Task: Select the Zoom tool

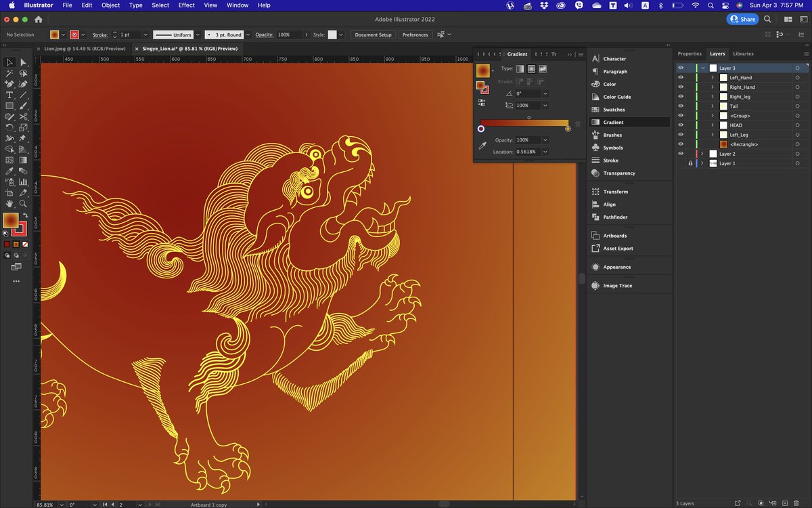Action: pos(23,203)
